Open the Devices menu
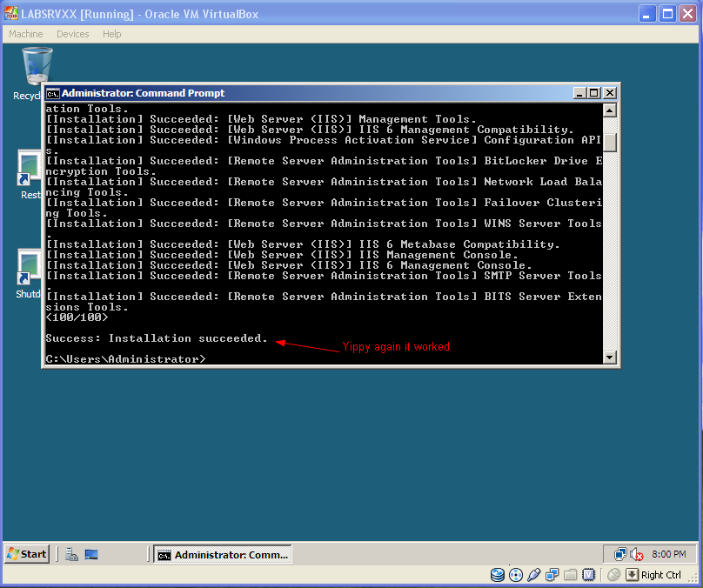Screen dimensions: 703x588 [x=72, y=34]
